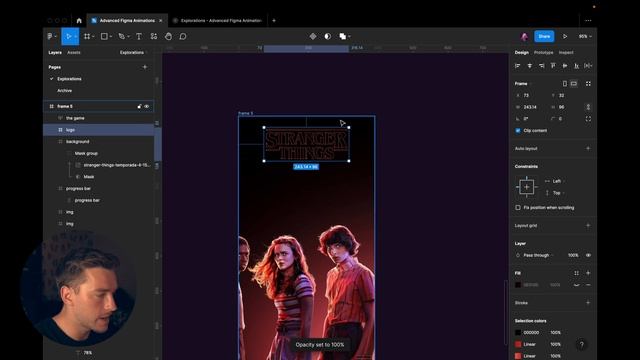Remove the fill with minus icon
640x360 pixels.
coord(588,285)
